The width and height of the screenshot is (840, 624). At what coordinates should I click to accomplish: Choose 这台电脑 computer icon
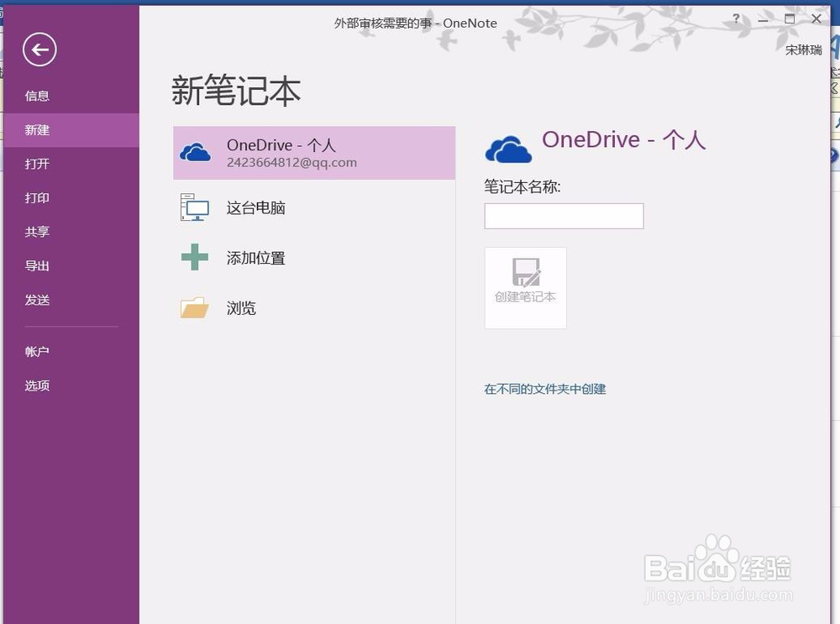click(x=195, y=207)
